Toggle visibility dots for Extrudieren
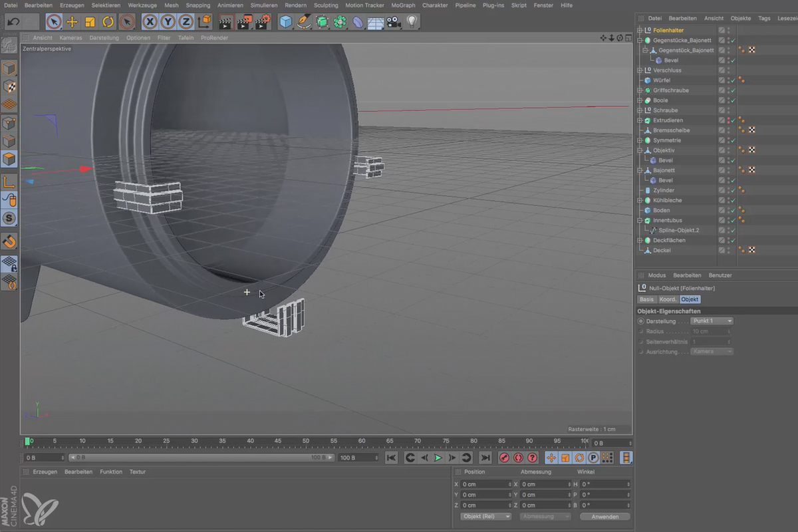Image resolution: width=798 pixels, height=532 pixels. [x=728, y=120]
